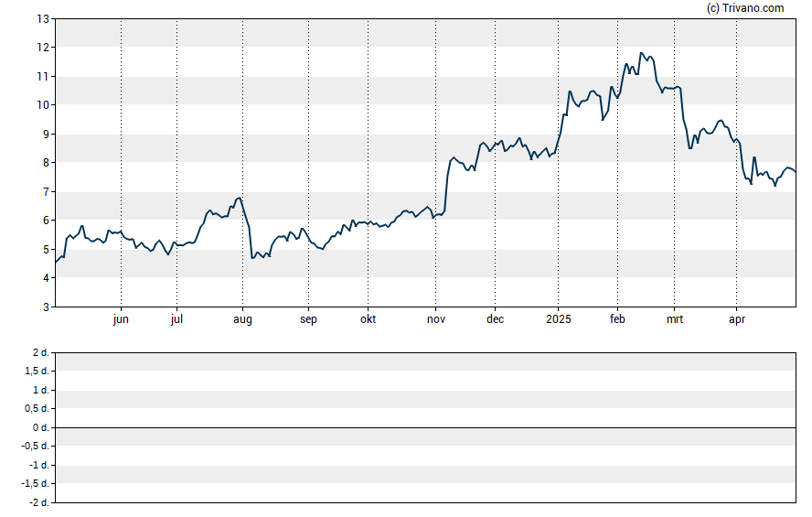The image size is (812, 517).
Task: Click the 'mrt' month label
Action: click(674, 319)
